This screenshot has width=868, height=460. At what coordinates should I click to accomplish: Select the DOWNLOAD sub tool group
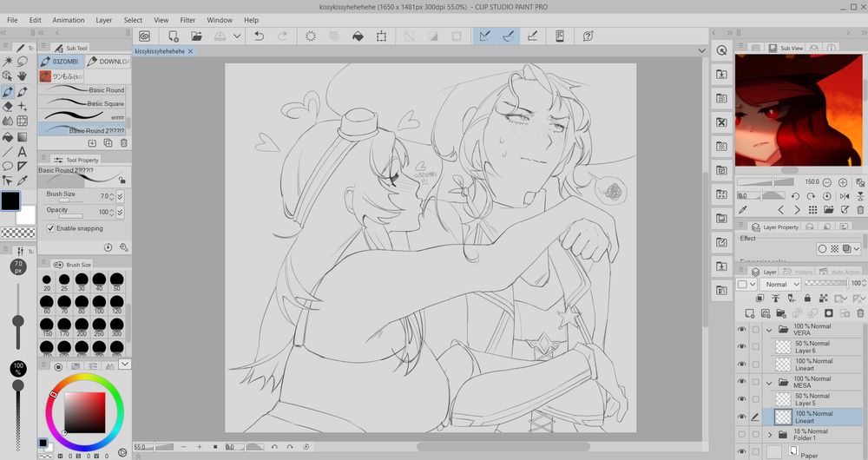click(x=108, y=62)
